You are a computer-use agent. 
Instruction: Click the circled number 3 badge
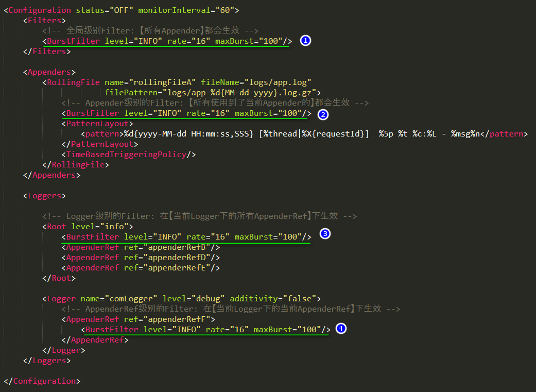(x=324, y=234)
